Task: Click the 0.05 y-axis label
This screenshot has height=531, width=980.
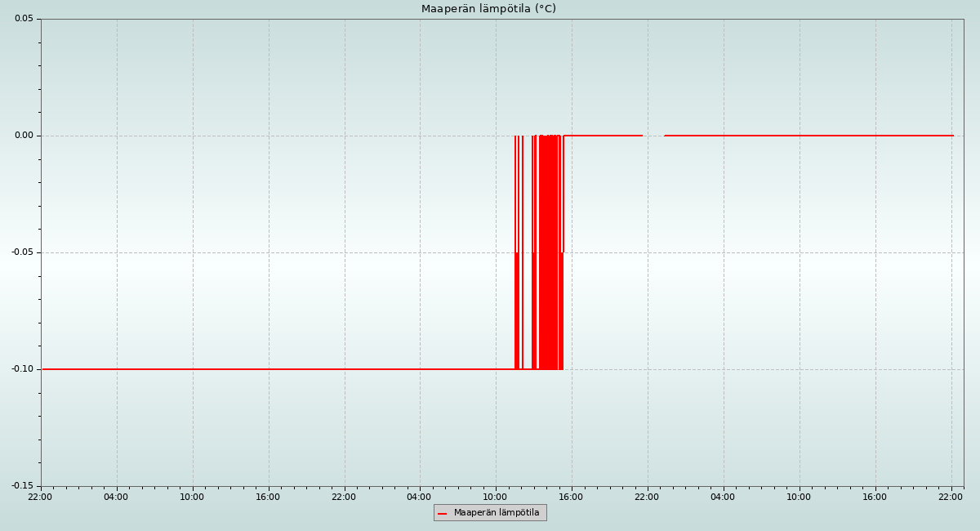Action: coord(24,19)
